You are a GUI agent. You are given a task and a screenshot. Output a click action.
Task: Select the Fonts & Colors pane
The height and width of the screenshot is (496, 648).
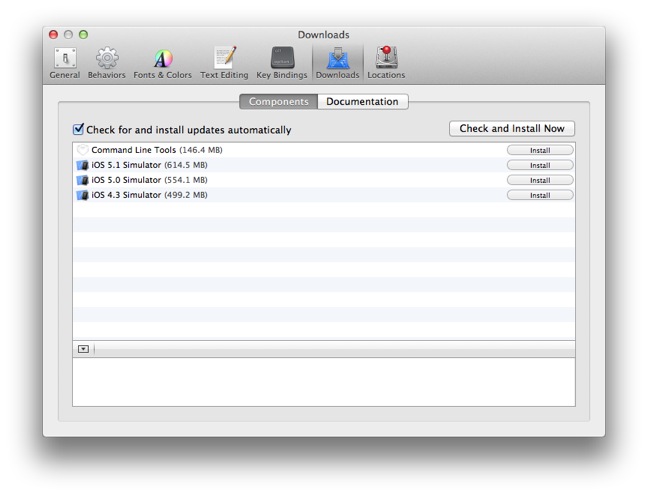pyautogui.click(x=162, y=62)
